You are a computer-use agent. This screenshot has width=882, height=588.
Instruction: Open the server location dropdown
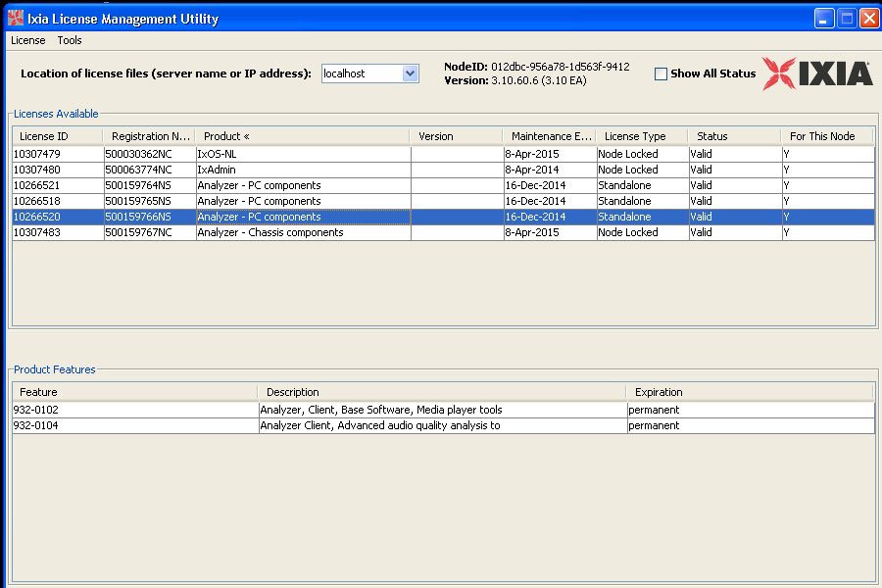pyautogui.click(x=410, y=73)
